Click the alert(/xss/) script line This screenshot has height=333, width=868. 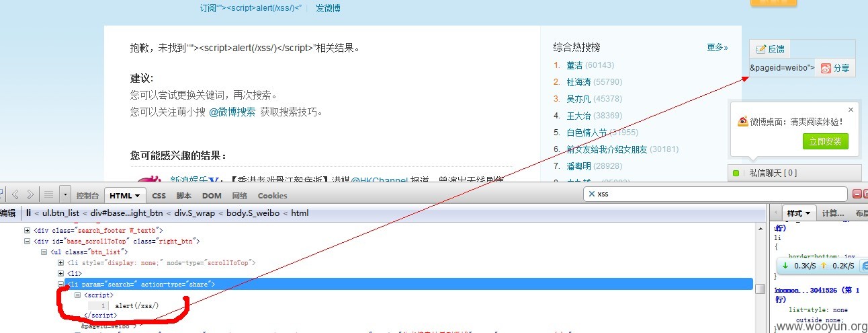[136, 306]
